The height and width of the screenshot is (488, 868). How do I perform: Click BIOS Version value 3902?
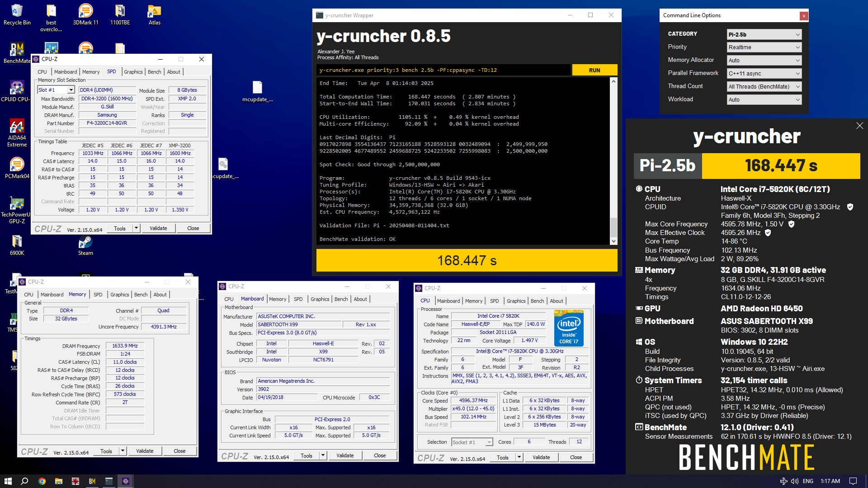pyautogui.click(x=323, y=389)
